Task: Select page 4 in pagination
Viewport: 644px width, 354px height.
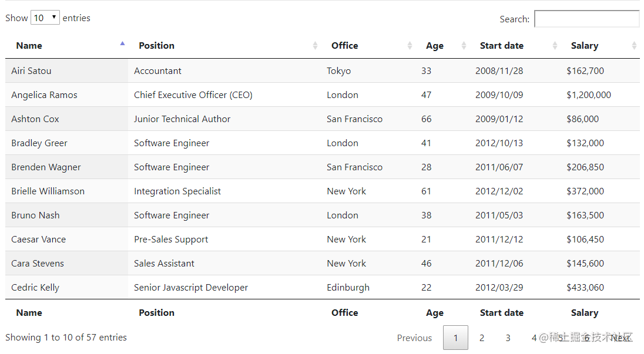Action: (534, 338)
